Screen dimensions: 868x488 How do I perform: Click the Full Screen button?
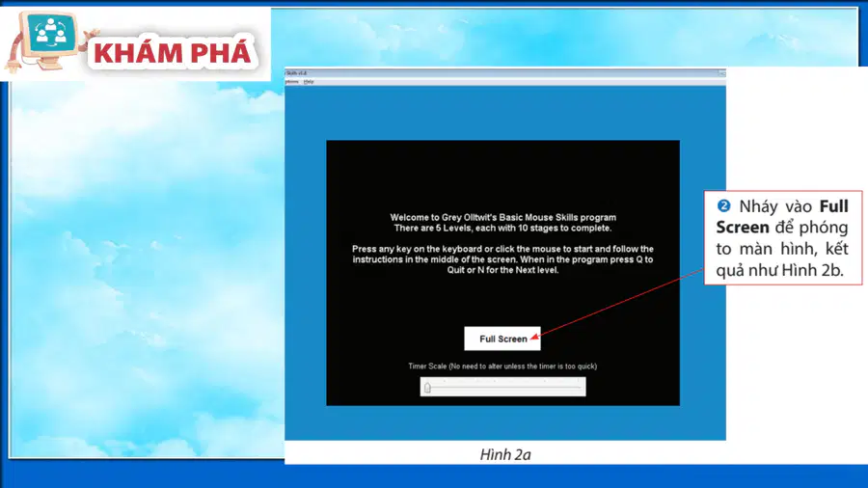[x=502, y=339]
